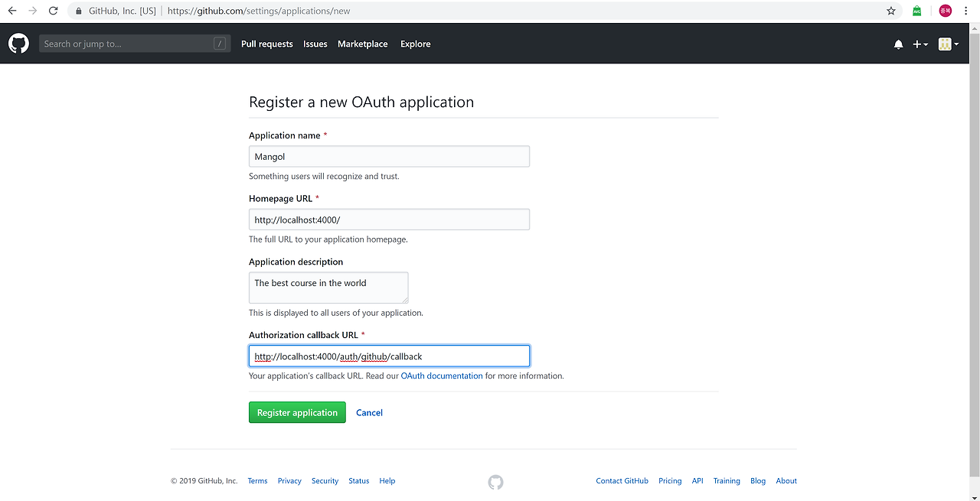
Task: Click the footer GitHub mark logo
Action: pyautogui.click(x=495, y=482)
